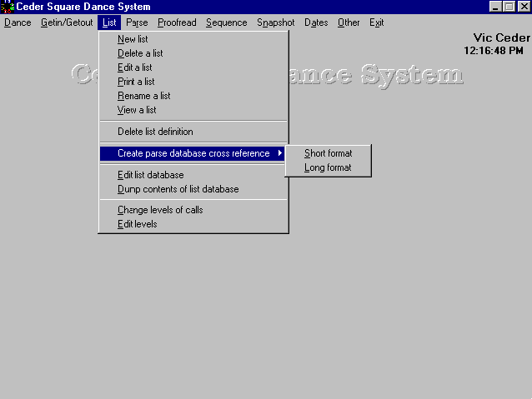Open the Sequence menu

pyautogui.click(x=226, y=22)
